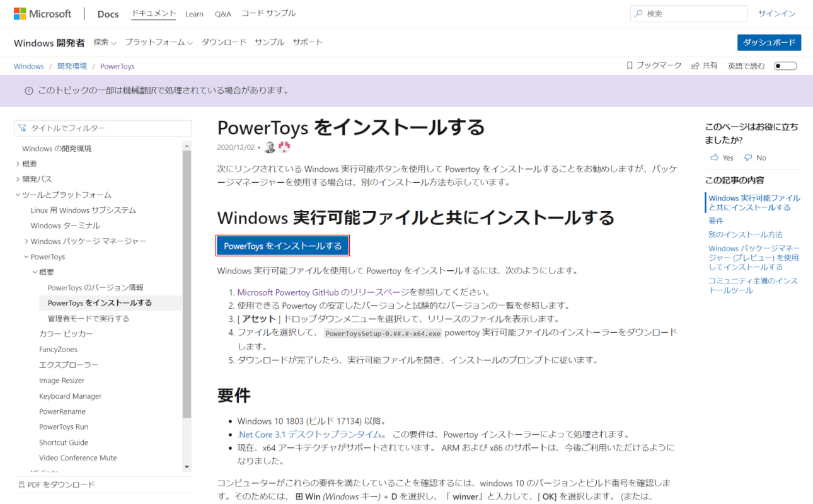
Task: Click the thumbs-up Yes feedback icon
Action: point(714,157)
